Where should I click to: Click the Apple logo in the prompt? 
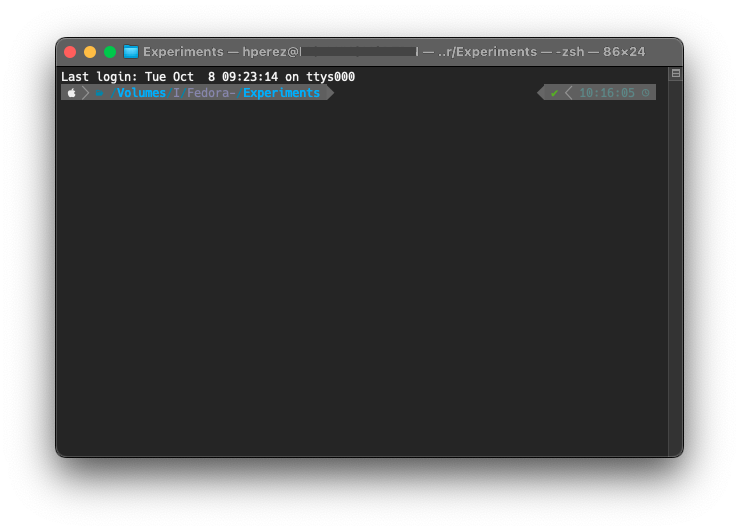(x=71, y=93)
